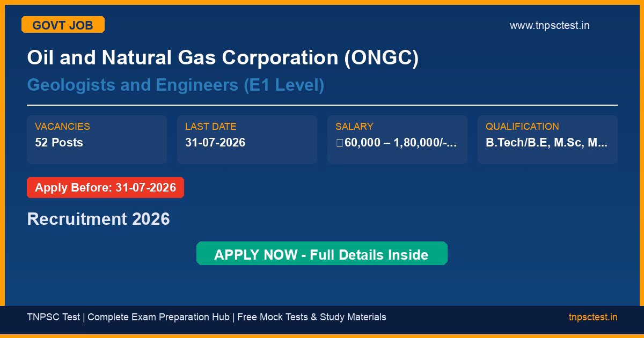This screenshot has height=338, width=644.
Task: Click the LAST DATE label
Action: (x=210, y=127)
